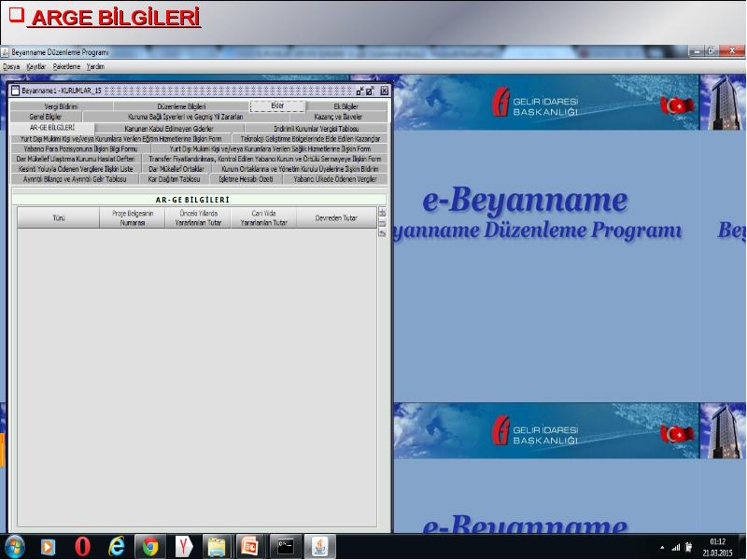Screen dimensions: 747x560
Task: Maximize the Beyanname1 internal window
Action: coord(370,91)
